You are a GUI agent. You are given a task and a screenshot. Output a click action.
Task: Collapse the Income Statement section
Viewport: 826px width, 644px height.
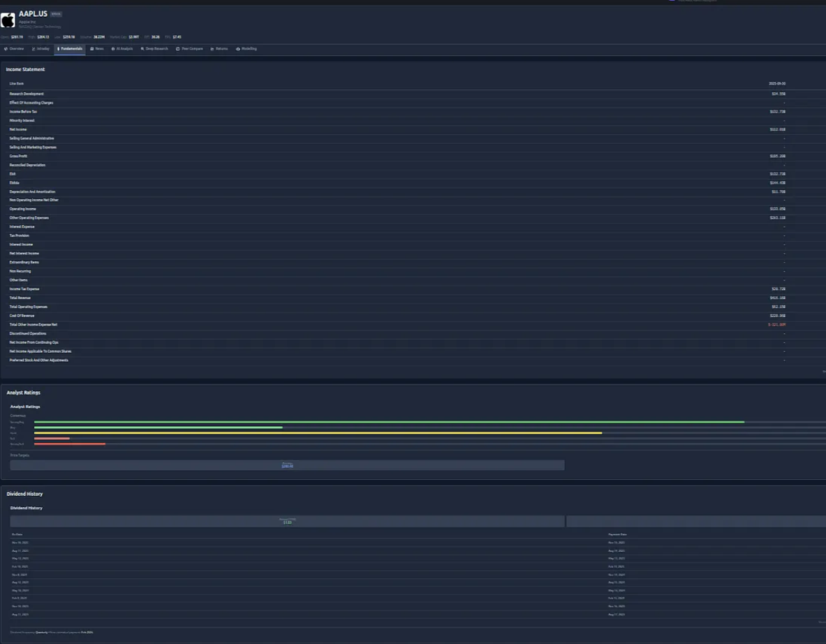(x=26, y=69)
